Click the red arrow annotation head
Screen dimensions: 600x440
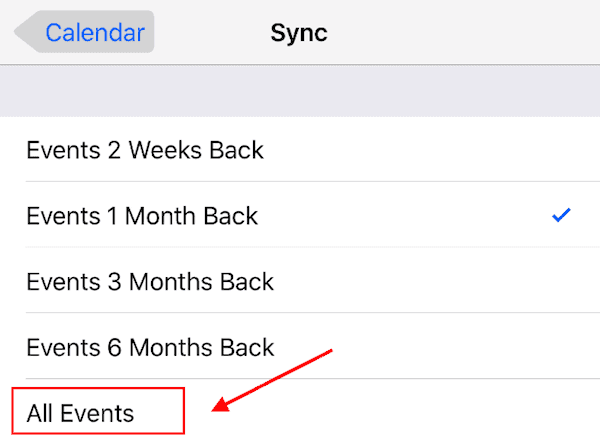tap(221, 404)
